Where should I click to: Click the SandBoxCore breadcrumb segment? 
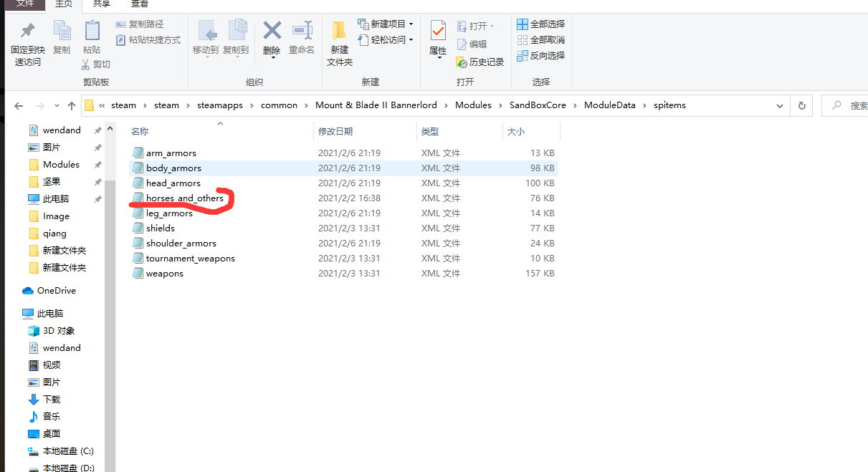[x=538, y=105]
